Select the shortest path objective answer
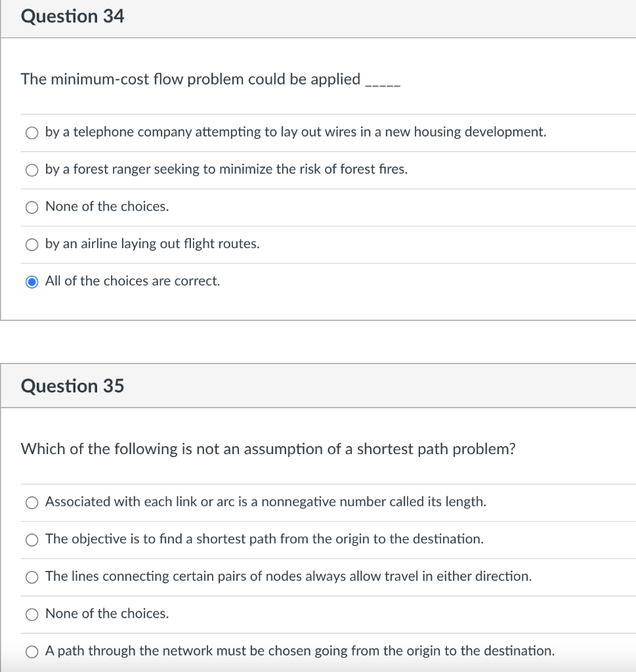636x672 pixels. click(31, 539)
